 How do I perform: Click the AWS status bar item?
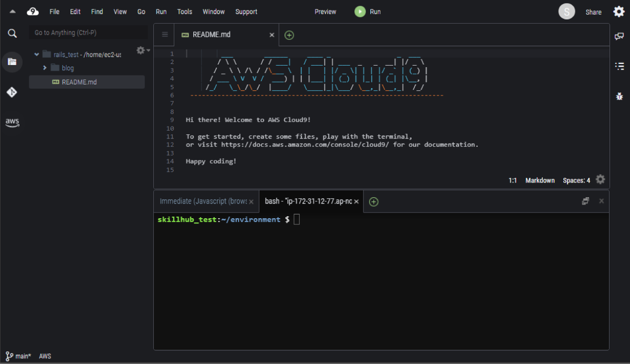pos(45,356)
